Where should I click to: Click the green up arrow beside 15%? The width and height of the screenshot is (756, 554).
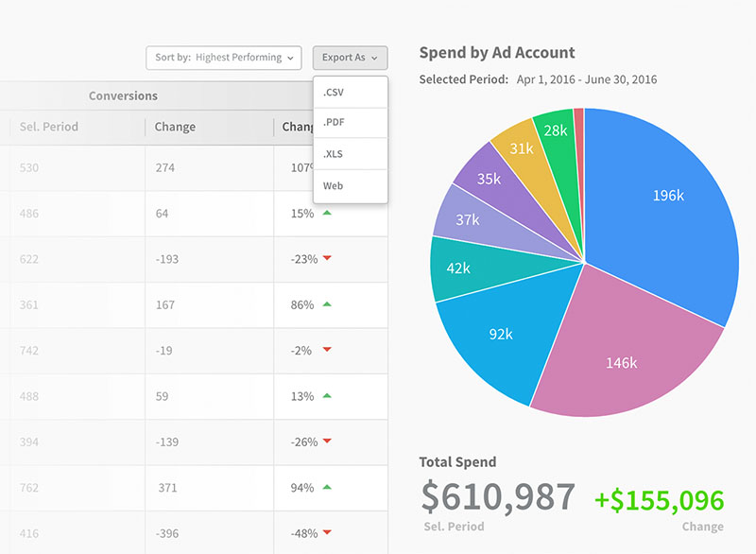tap(327, 214)
